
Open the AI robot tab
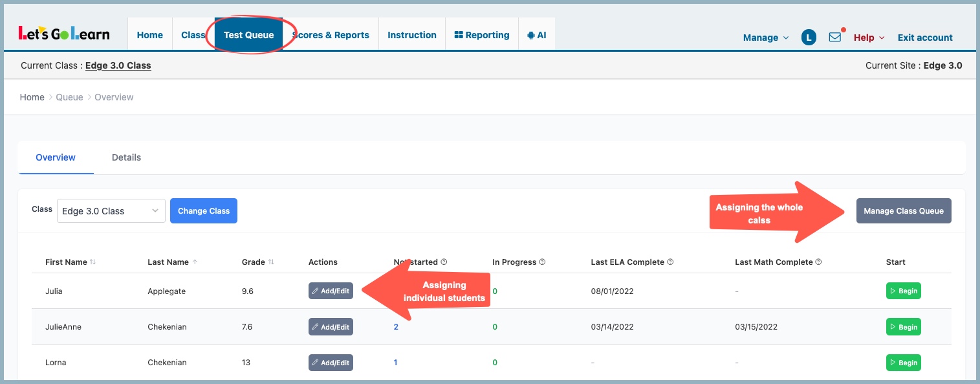tap(537, 35)
